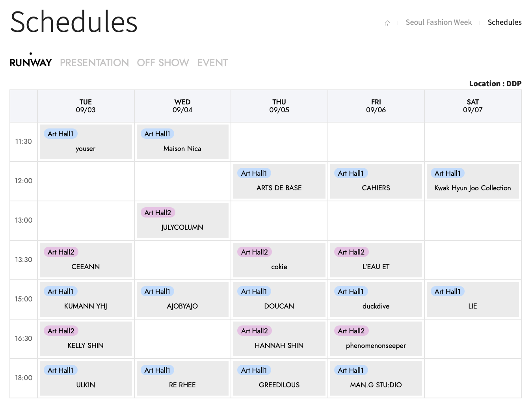Select the ARTS DE BASE show

click(279, 181)
